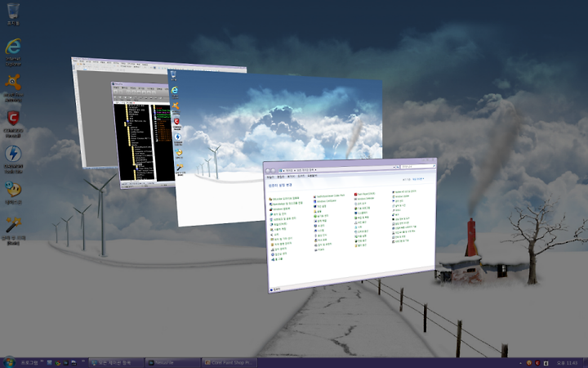Viewport: 588px width, 368px height.
Task: Expand the quick launch overflow chevron
Action: click(x=82, y=361)
